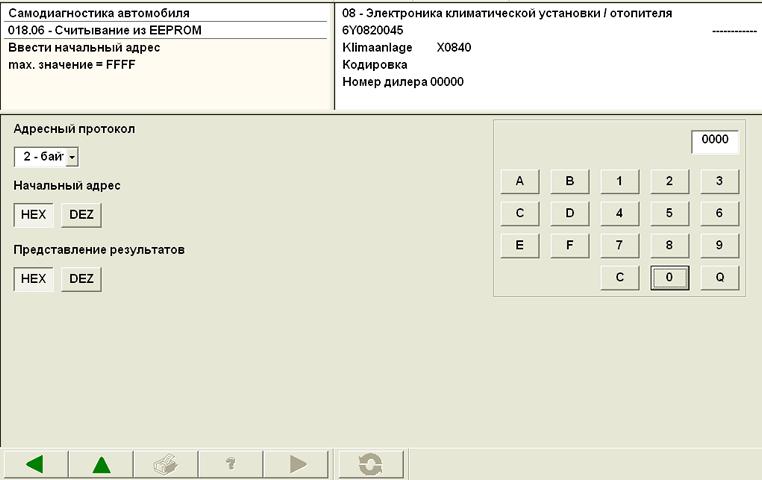This screenshot has height=480, width=762.
Task: Tap keypad digit 3
Action: 719,181
